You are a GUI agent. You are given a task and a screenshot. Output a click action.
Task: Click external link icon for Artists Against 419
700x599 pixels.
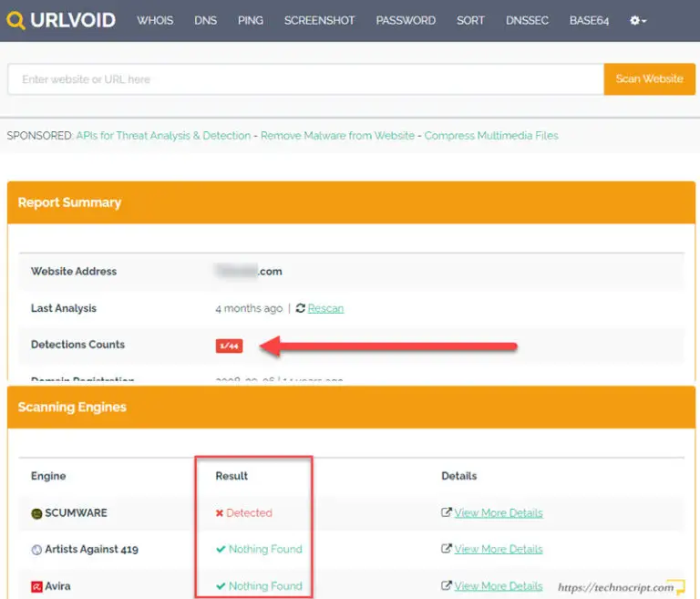pos(446,549)
